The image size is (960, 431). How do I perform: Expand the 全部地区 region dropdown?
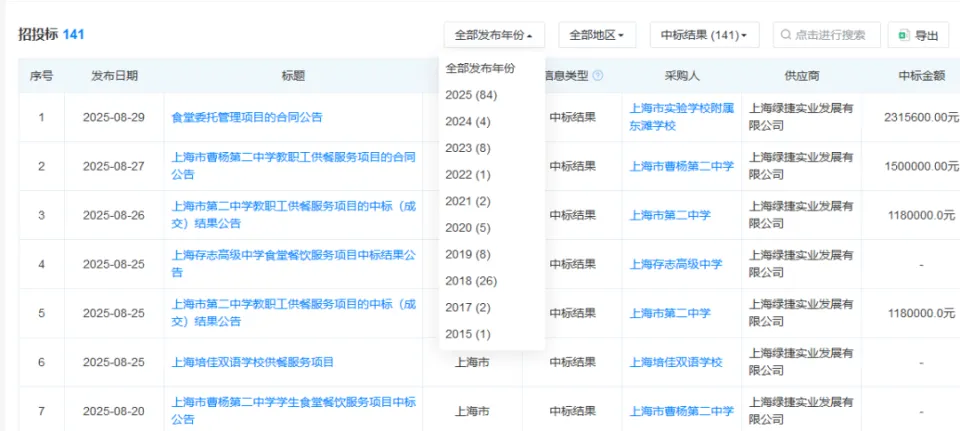(597, 35)
